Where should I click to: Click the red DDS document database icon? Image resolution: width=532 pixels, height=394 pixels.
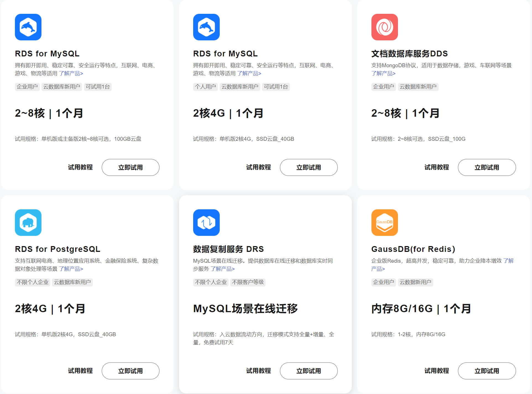(x=385, y=27)
